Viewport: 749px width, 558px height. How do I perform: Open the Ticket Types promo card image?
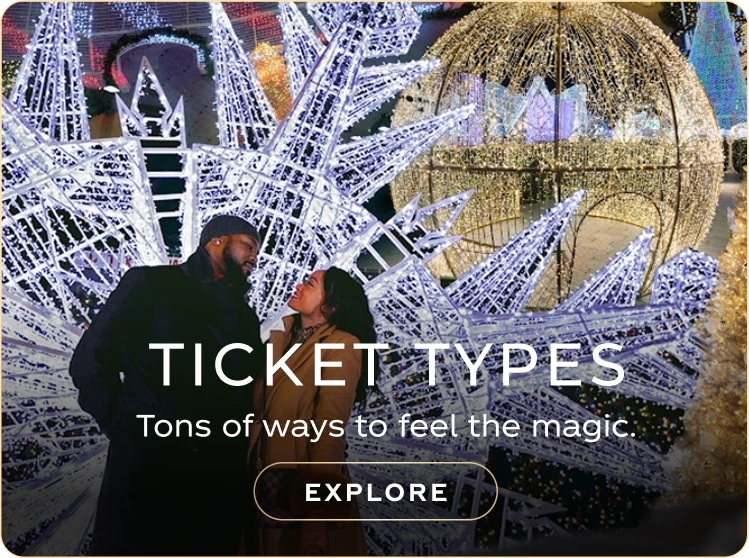[x=374, y=279]
